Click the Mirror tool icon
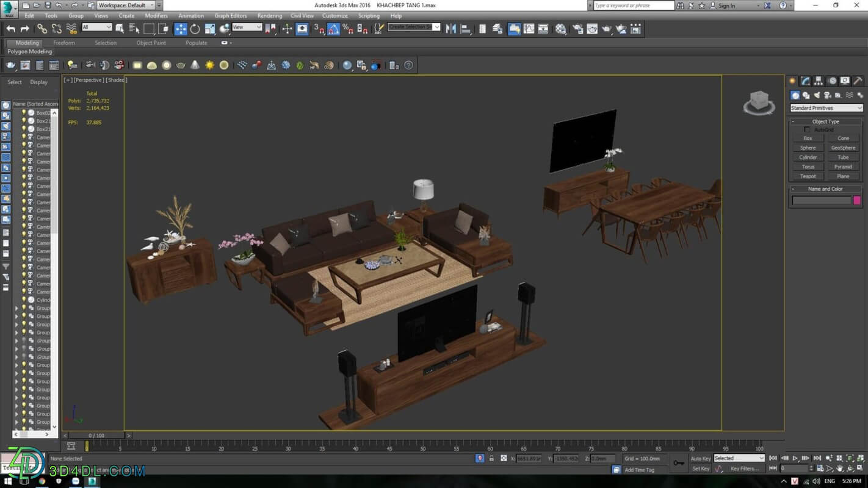This screenshot has width=868, height=488. [451, 29]
